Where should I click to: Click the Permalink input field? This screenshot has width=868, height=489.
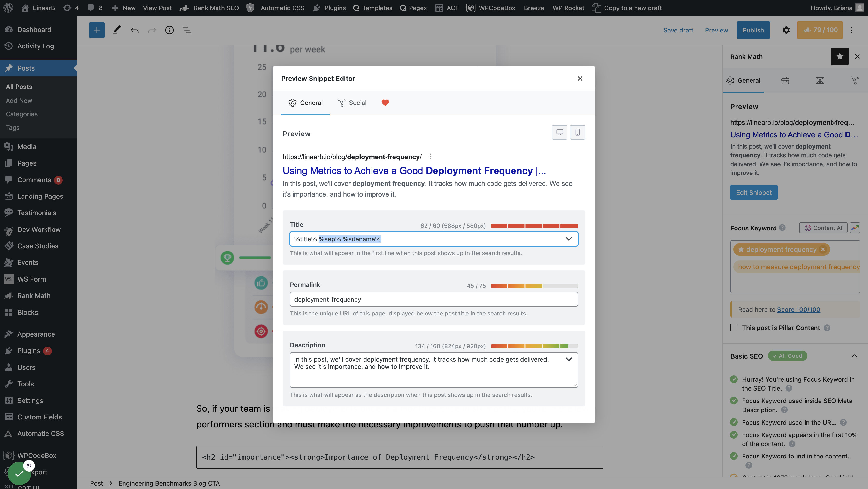coord(434,299)
